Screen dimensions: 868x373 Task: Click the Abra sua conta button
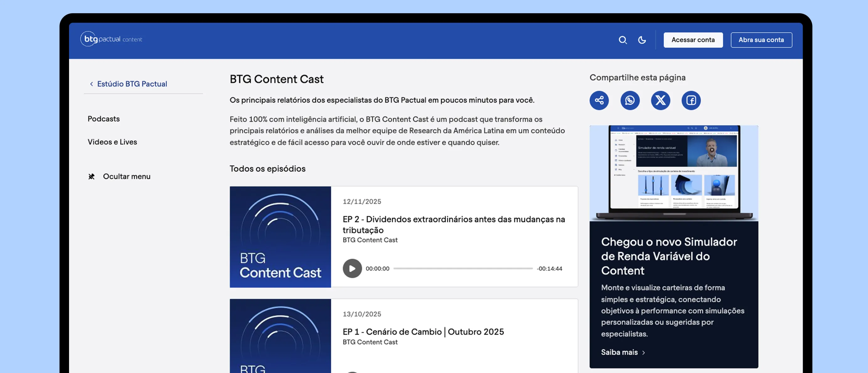click(x=761, y=40)
